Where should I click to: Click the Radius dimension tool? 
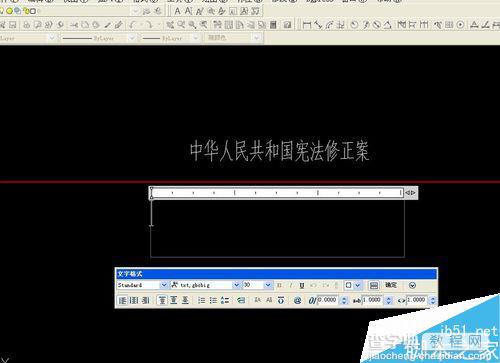click(x=354, y=25)
